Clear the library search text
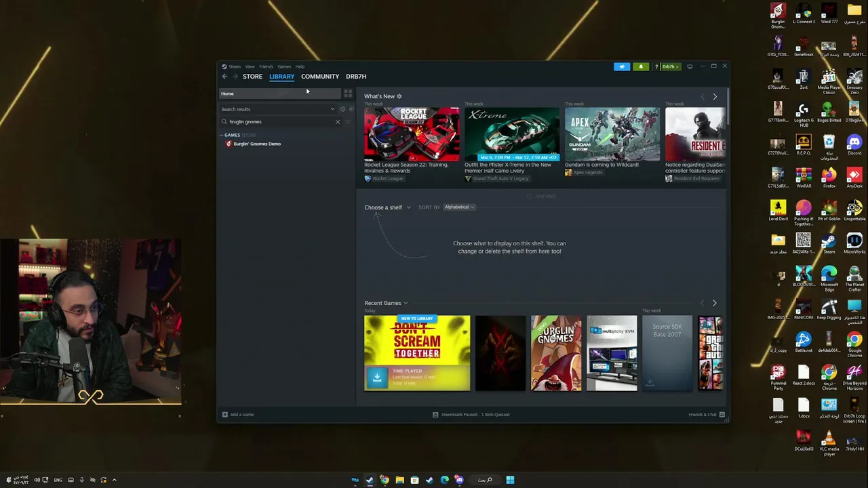This screenshot has height=488, width=868. (338, 122)
